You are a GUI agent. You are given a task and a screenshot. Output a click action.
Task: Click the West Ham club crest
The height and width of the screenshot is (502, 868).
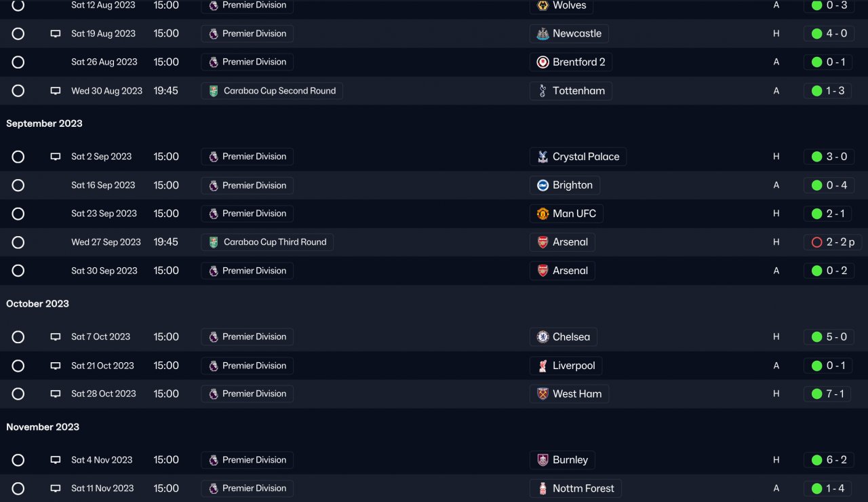(542, 394)
